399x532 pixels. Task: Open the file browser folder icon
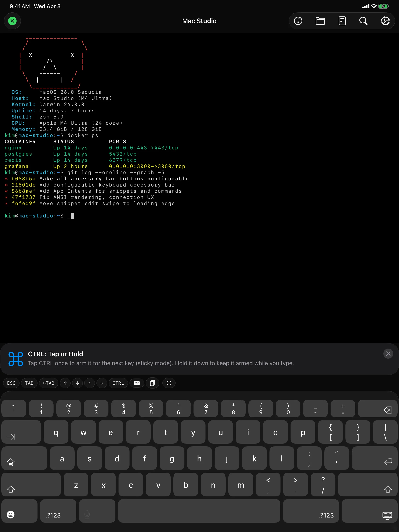(x=320, y=21)
